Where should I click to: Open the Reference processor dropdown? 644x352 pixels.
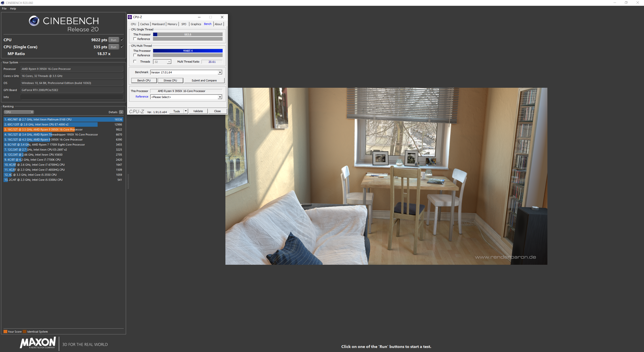click(x=186, y=97)
